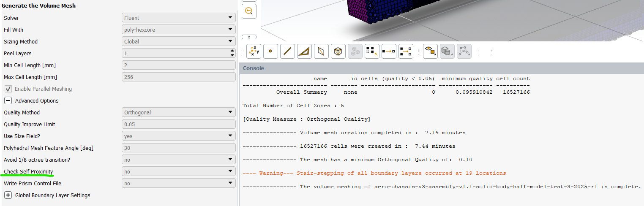Increase Peel Layers with up stepper arrow
This screenshot has width=644, height=206.
pyautogui.click(x=232, y=51)
